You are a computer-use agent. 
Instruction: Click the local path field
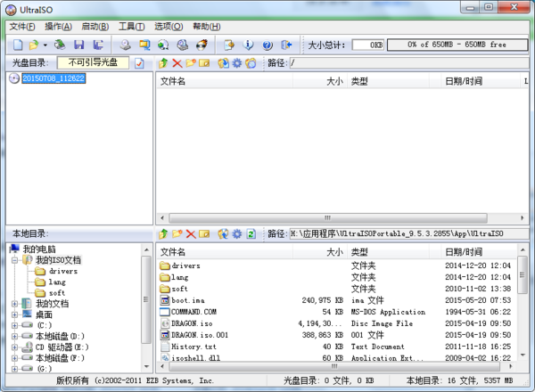click(409, 233)
